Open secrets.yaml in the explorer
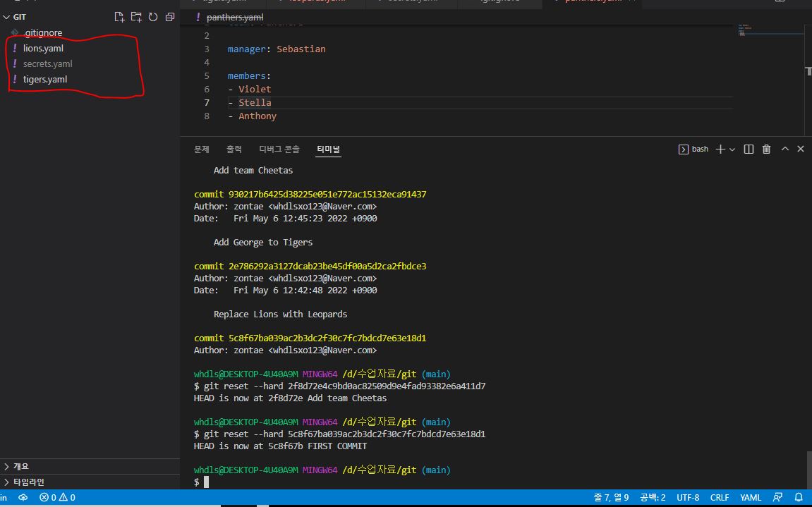This screenshot has height=507, width=812. (x=48, y=63)
